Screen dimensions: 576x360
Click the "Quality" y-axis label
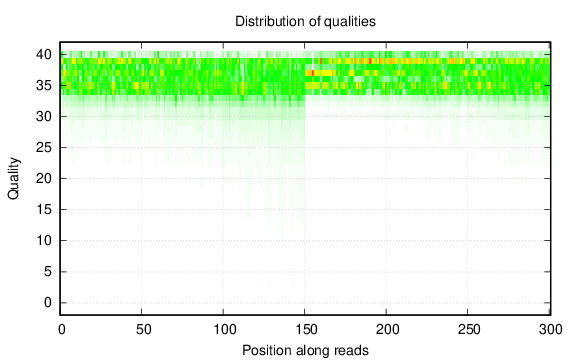click(13, 179)
